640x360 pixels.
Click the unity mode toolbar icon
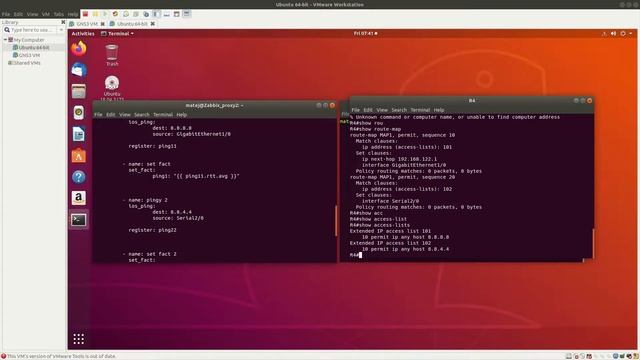(176, 14)
